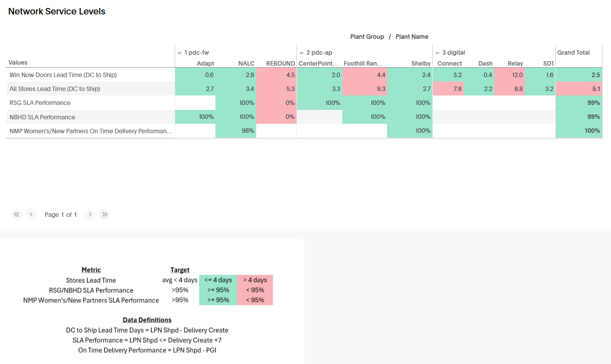
Task: Collapse the 2 pdc-ap plant group
Action: (302, 53)
